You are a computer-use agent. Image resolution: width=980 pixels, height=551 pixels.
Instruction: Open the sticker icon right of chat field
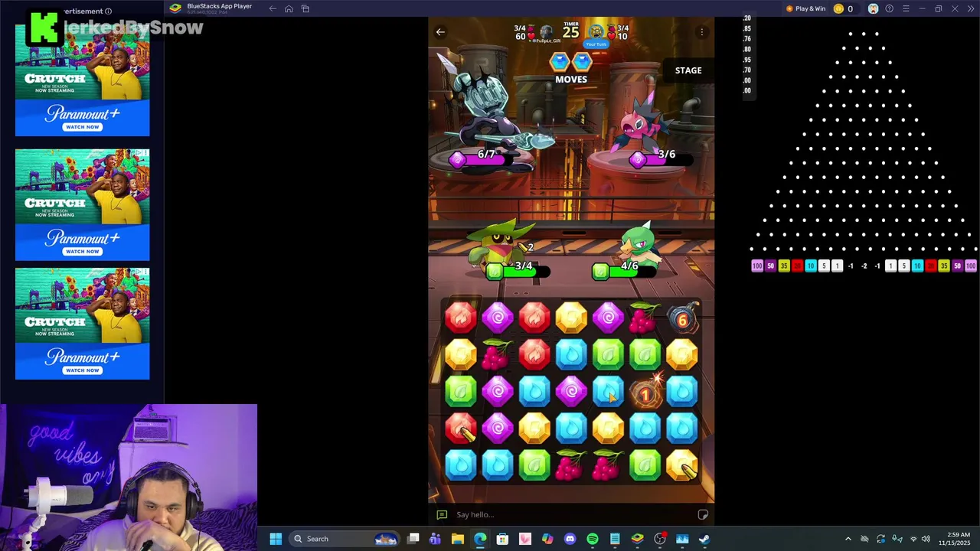(703, 514)
